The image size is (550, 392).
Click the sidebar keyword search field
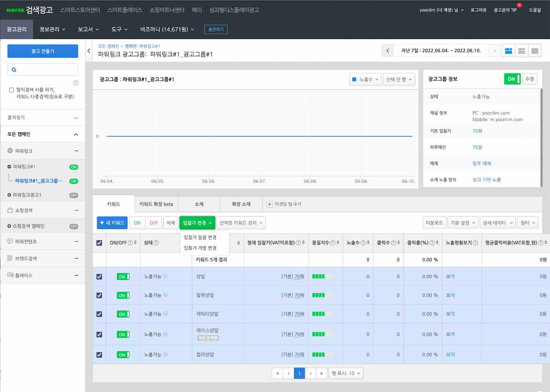click(x=46, y=70)
